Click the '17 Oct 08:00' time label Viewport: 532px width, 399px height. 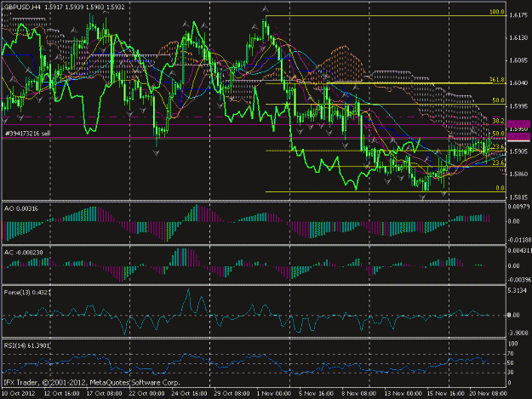coord(104,394)
